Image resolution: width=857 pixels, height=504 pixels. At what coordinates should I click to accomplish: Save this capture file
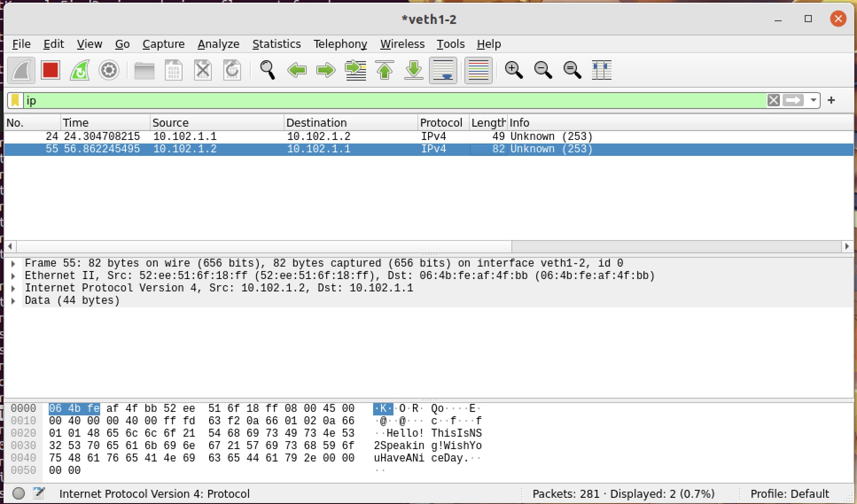pyautogui.click(x=173, y=70)
